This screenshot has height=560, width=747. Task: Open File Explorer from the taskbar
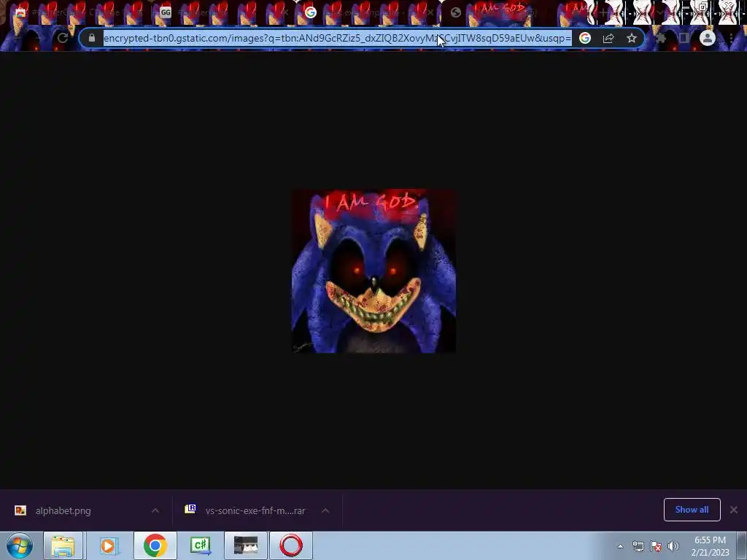63,545
